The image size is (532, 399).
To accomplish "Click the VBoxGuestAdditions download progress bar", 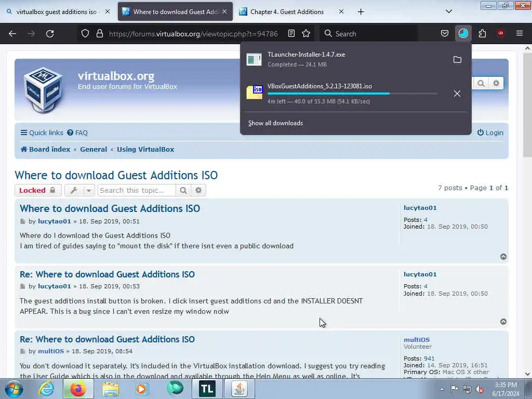I will 352,94.
